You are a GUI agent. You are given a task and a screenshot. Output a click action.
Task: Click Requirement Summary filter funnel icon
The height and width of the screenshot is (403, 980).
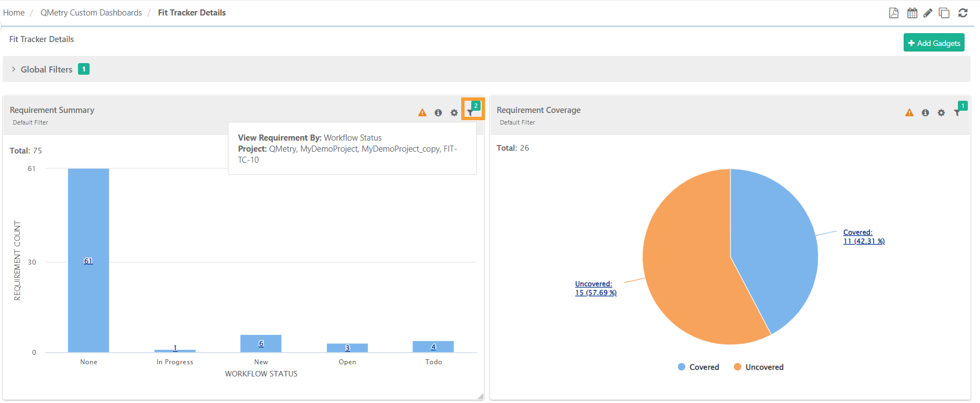pos(471,112)
